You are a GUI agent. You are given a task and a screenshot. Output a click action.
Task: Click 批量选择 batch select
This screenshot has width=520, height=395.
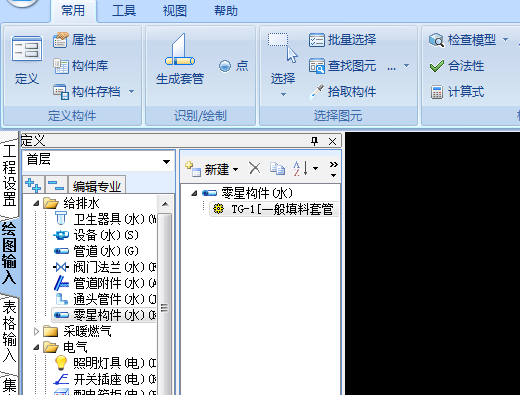[x=342, y=40]
